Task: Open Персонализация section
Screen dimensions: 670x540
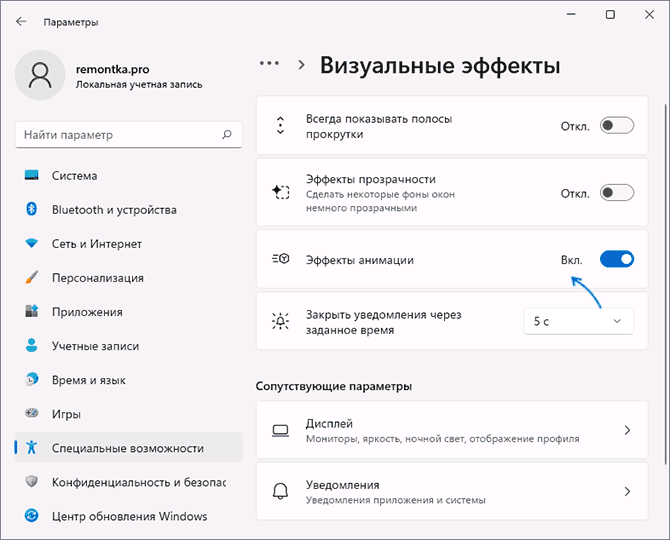Action: coord(129,278)
